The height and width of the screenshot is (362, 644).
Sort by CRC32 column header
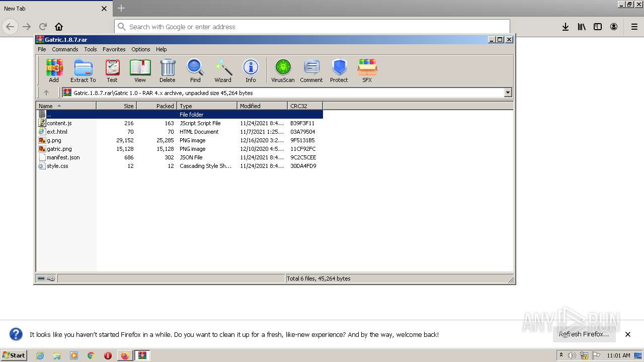point(305,106)
